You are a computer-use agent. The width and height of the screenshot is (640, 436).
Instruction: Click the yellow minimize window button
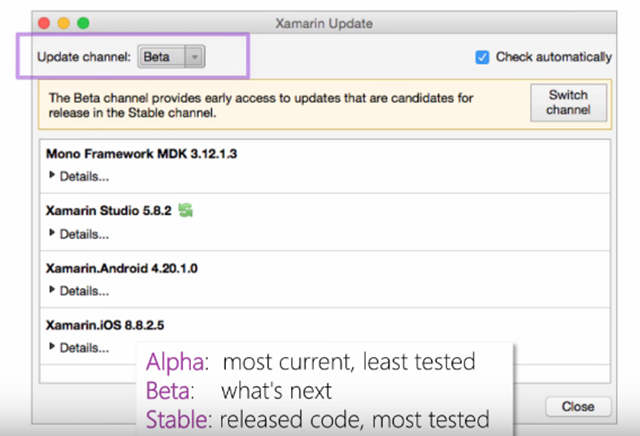pos(64,23)
